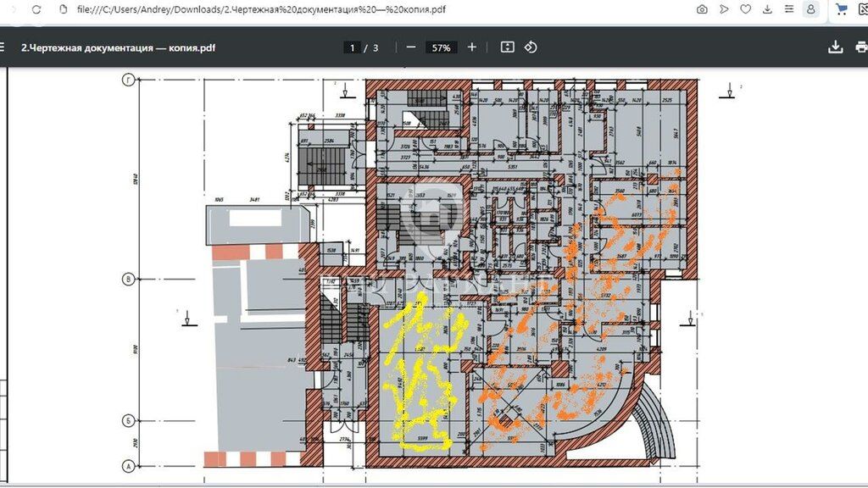Screen dimensions: 868x488
Task: Zoom in with the plus button
Action: (472, 47)
